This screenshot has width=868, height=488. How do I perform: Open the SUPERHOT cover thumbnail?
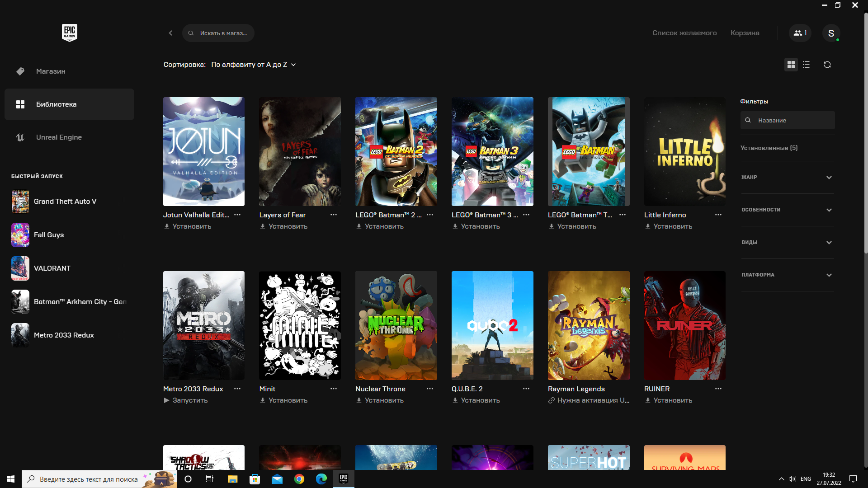pos(589,457)
